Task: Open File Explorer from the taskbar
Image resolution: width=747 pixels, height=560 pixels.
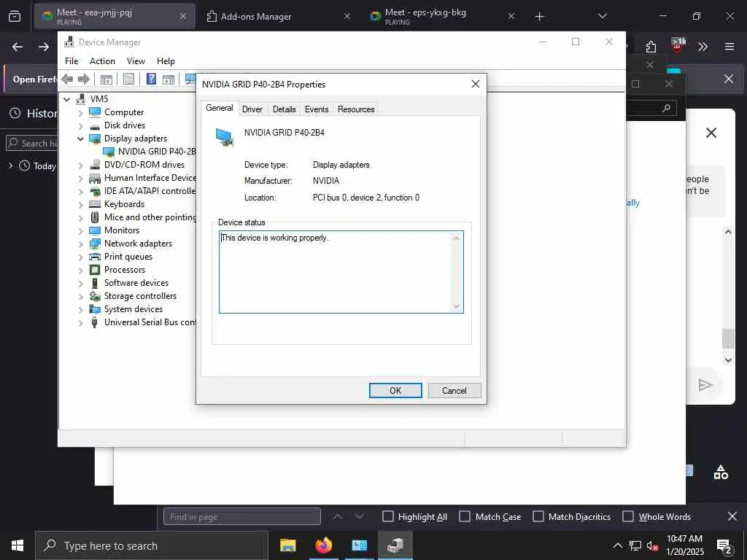Action: (287, 545)
